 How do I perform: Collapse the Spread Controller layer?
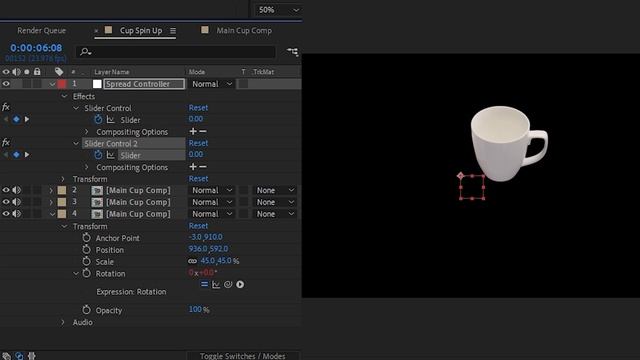(x=52, y=84)
